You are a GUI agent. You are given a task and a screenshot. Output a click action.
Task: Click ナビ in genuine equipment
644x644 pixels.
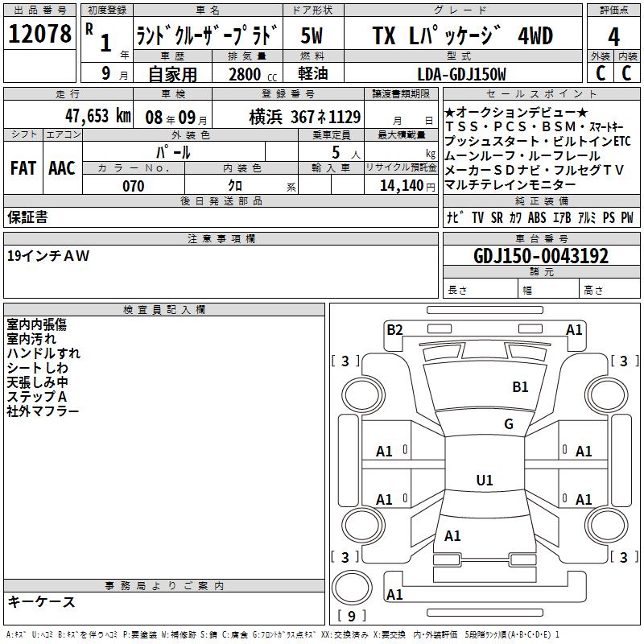(455, 217)
